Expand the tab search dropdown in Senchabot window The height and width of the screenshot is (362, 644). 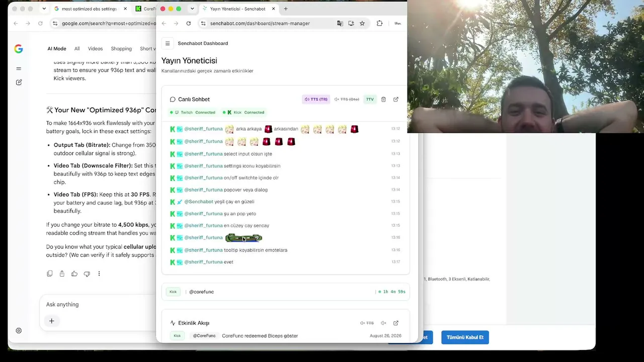pos(192,9)
